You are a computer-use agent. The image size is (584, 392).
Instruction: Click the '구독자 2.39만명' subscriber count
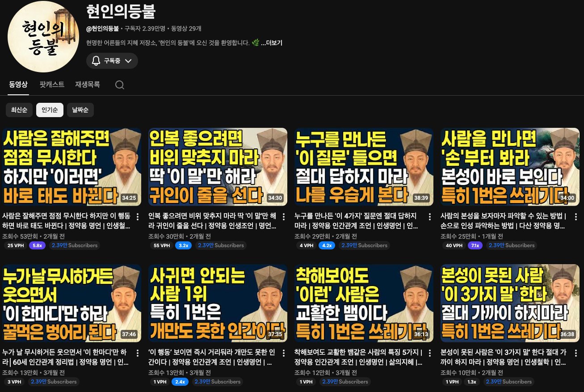click(x=145, y=29)
